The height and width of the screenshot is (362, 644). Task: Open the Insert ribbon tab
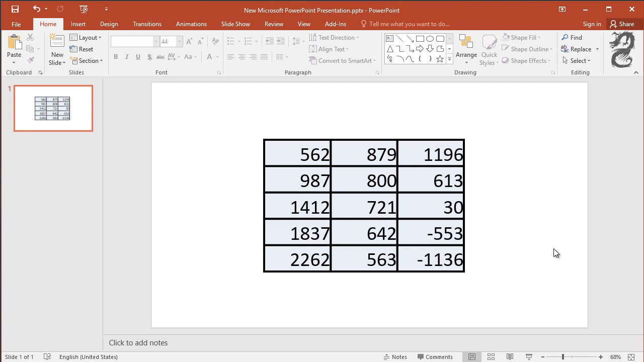click(78, 24)
